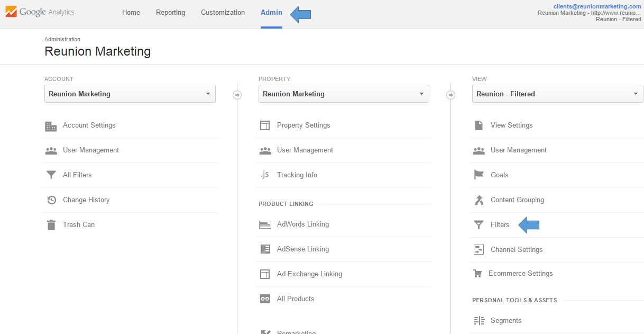Open view Filters link
Image resolution: width=644 pixels, height=334 pixels.
click(x=500, y=225)
